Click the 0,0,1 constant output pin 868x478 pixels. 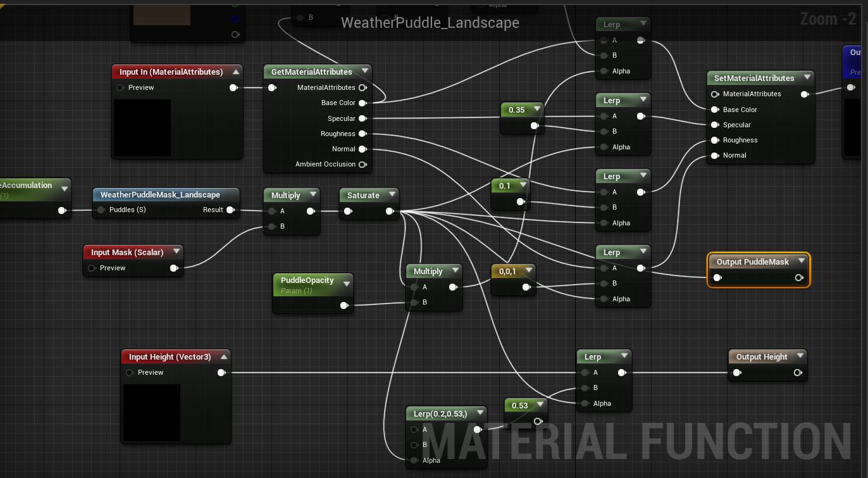click(x=526, y=287)
